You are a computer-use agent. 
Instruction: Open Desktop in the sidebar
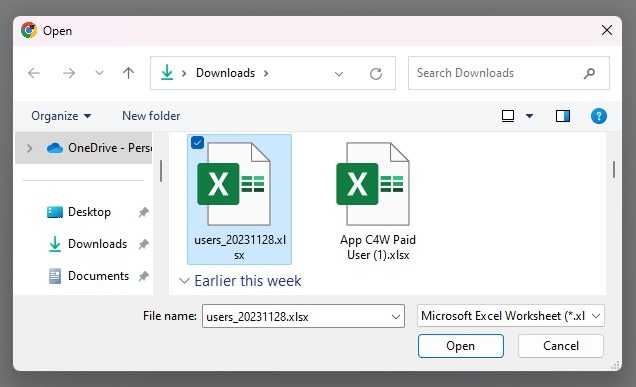coord(89,212)
